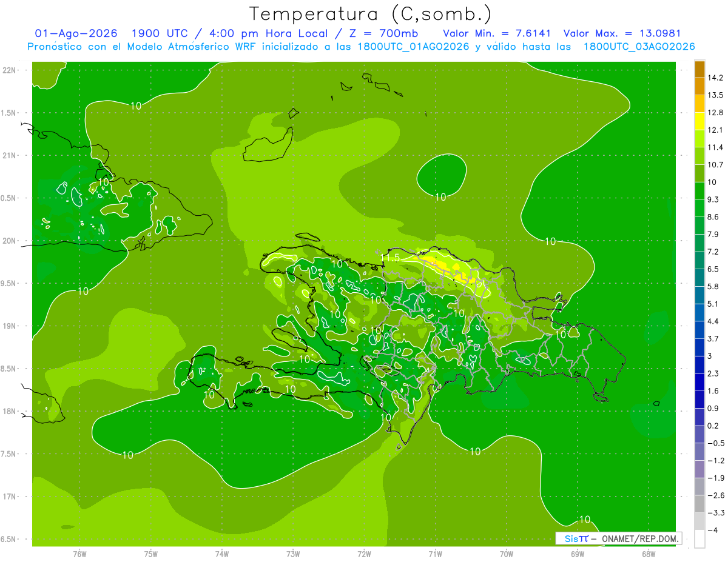Click the '5.1' value on the color scale

tap(713, 304)
